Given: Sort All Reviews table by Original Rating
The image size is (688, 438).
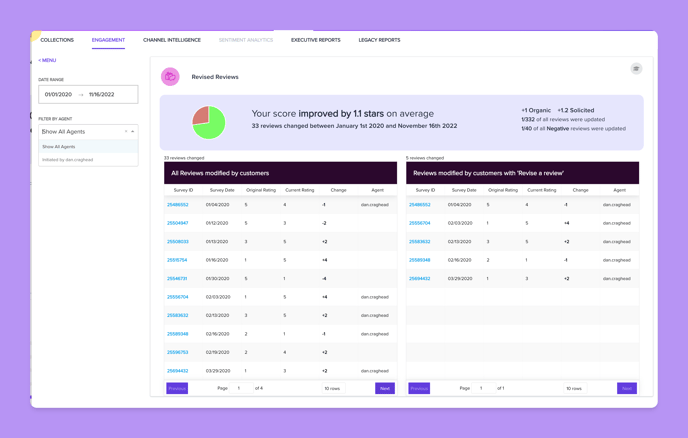Looking at the screenshot, I should pyautogui.click(x=261, y=190).
